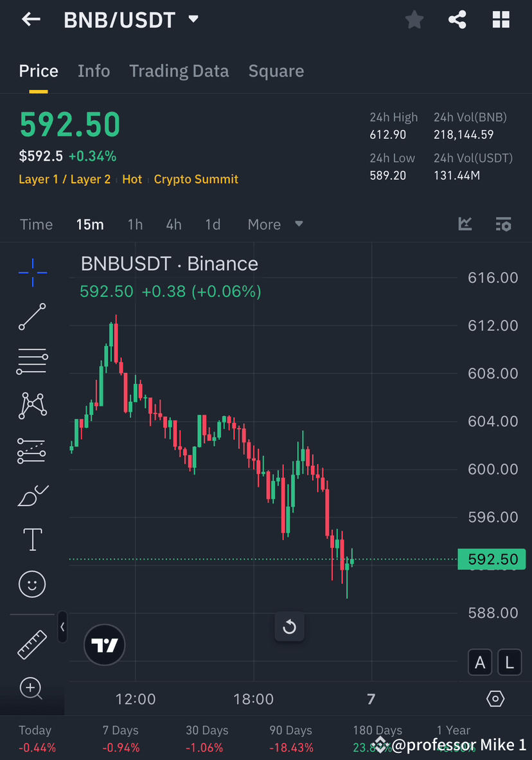Image resolution: width=532 pixels, height=760 pixels.
Task: Select the ruler measurement tool
Action: tap(32, 643)
